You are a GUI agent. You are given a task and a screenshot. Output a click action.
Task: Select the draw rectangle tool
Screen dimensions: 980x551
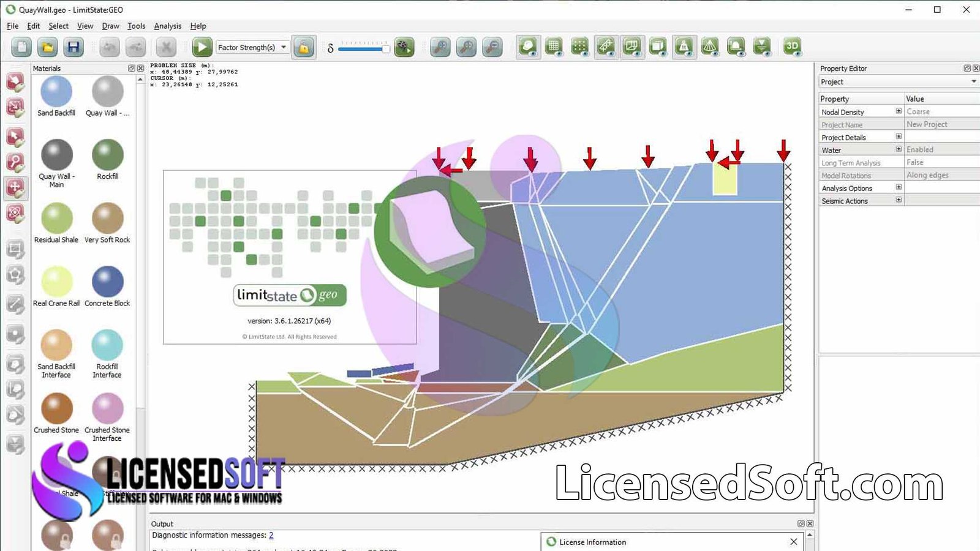pyautogui.click(x=15, y=249)
